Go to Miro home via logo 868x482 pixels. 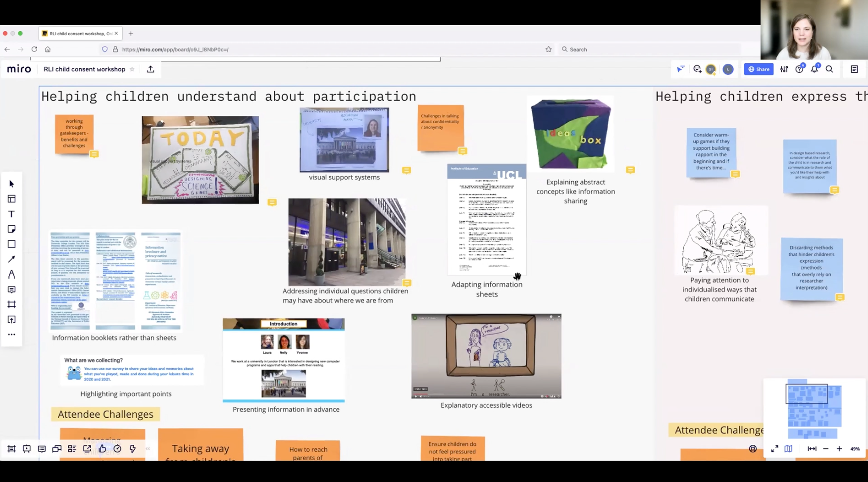[19, 69]
